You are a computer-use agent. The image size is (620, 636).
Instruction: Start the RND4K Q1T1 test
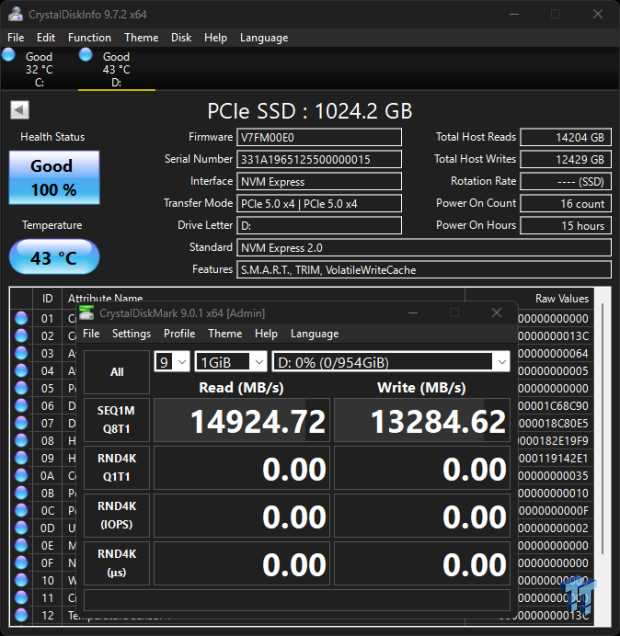point(117,468)
